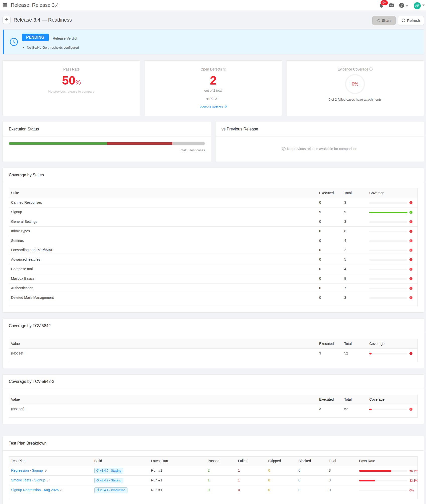Click link icon next to Regression - Signup
The height and width of the screenshot is (504, 426).
(46, 470)
